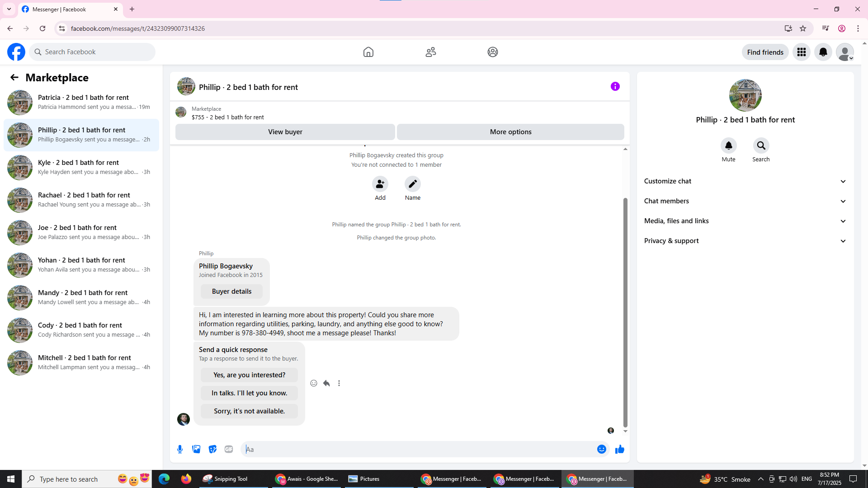Click the Messenger | Facebook browser tab

70,9
